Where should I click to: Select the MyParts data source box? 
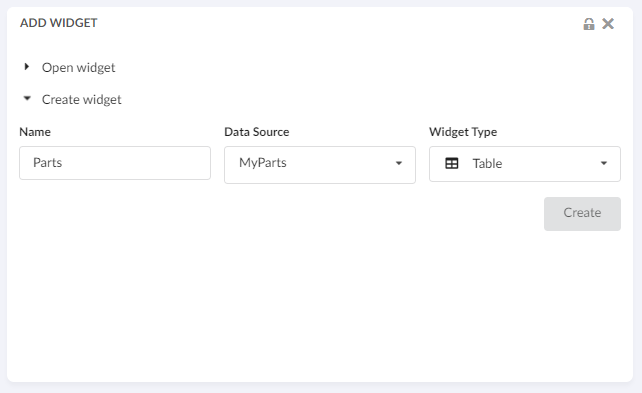point(320,165)
